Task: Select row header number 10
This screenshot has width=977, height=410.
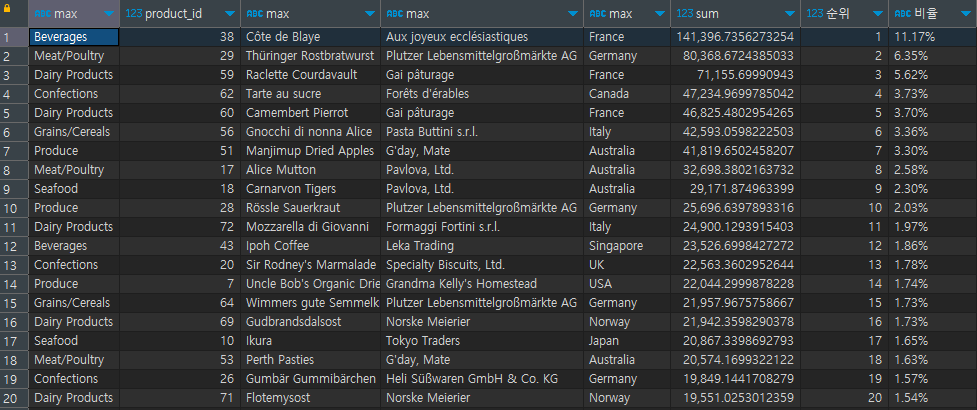Action: [14, 207]
